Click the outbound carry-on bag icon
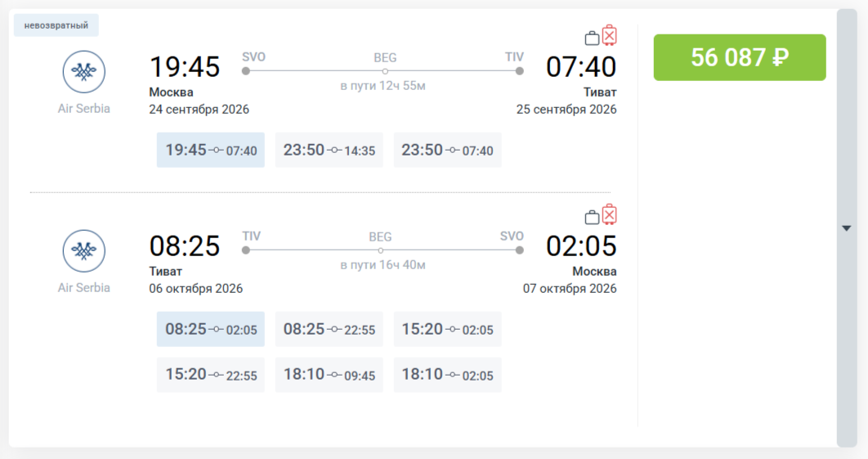Image resolution: width=868 pixels, height=459 pixels. tap(592, 38)
